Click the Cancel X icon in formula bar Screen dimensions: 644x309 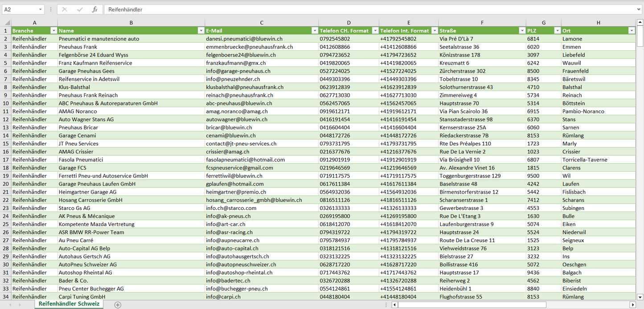(x=65, y=9)
